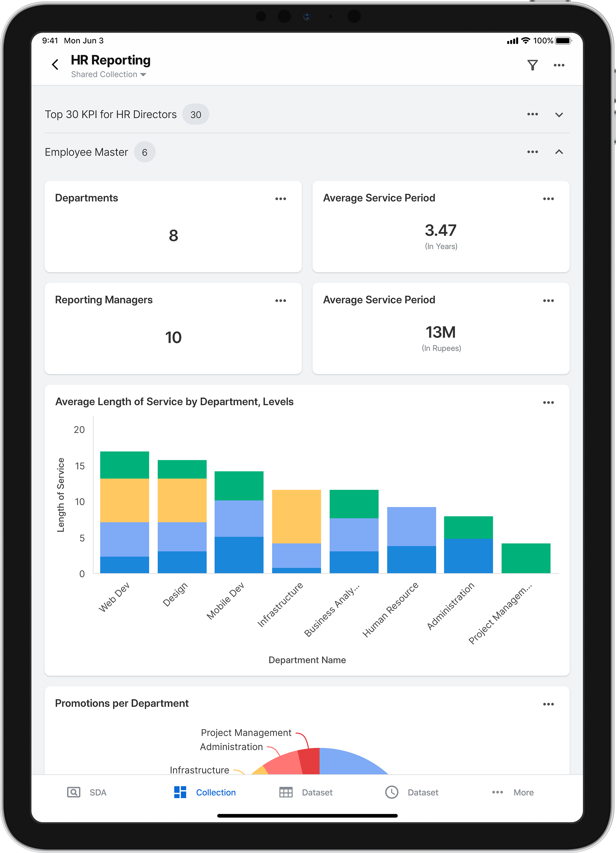Tap the 30 count badge
Image resolution: width=616 pixels, height=853 pixels.
point(195,114)
